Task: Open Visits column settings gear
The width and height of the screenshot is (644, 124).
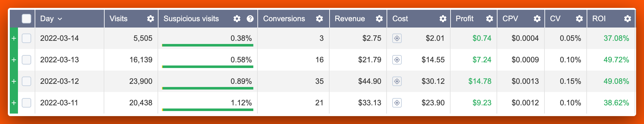Action: [x=151, y=19]
